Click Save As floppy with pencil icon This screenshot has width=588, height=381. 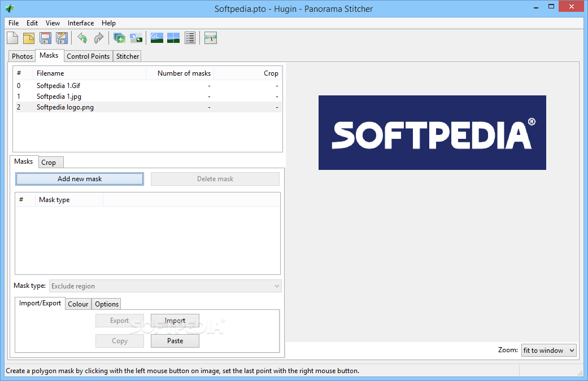[62, 38]
